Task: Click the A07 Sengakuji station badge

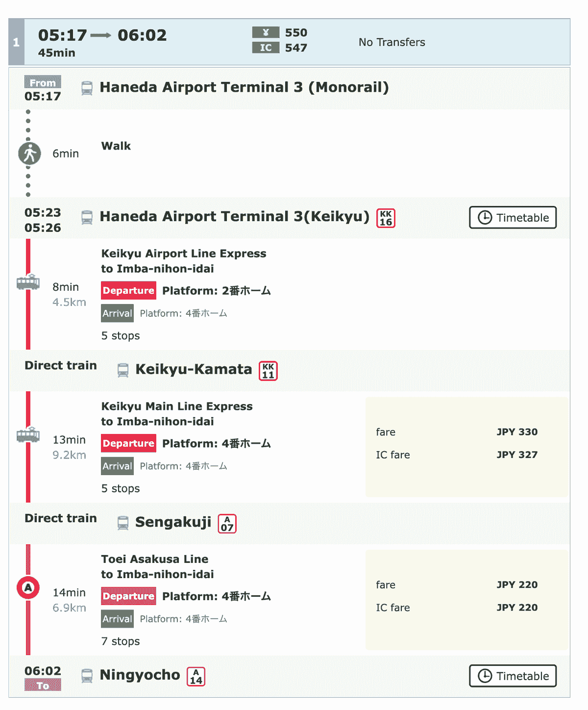Action: [227, 524]
